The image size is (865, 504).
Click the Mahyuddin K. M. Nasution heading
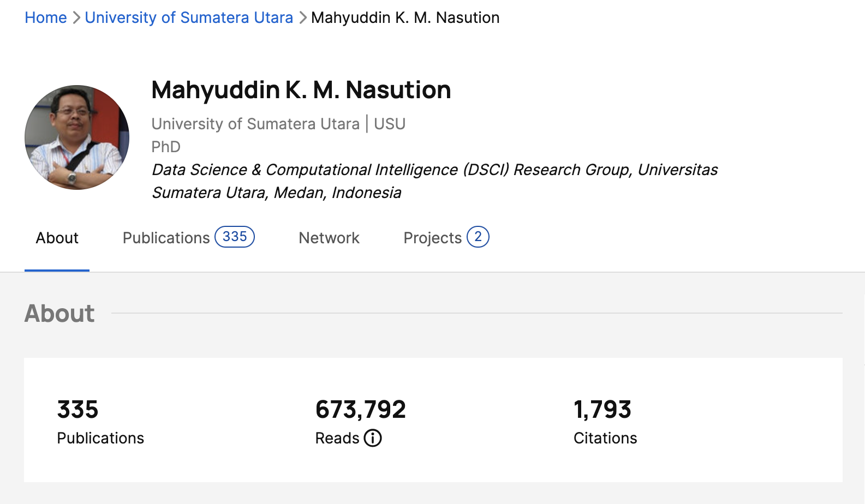pyautogui.click(x=301, y=90)
